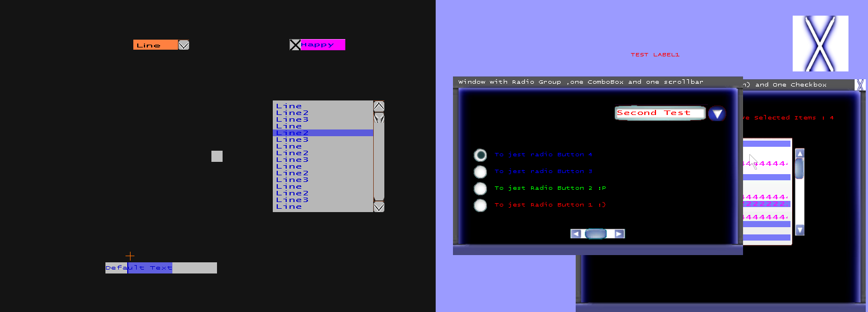
Task: Click the Checkbox window list scroll-down arrow
Action: click(800, 230)
